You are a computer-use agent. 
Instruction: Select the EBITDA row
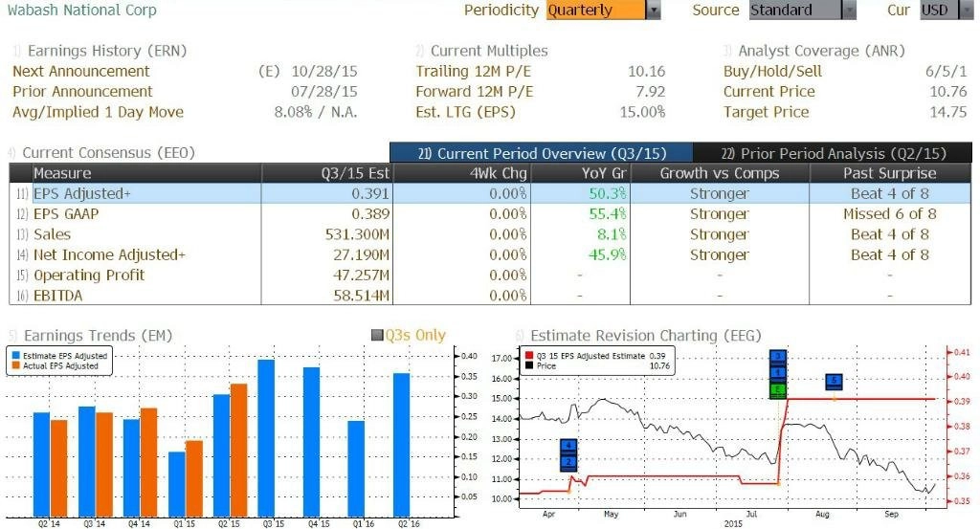(490, 296)
